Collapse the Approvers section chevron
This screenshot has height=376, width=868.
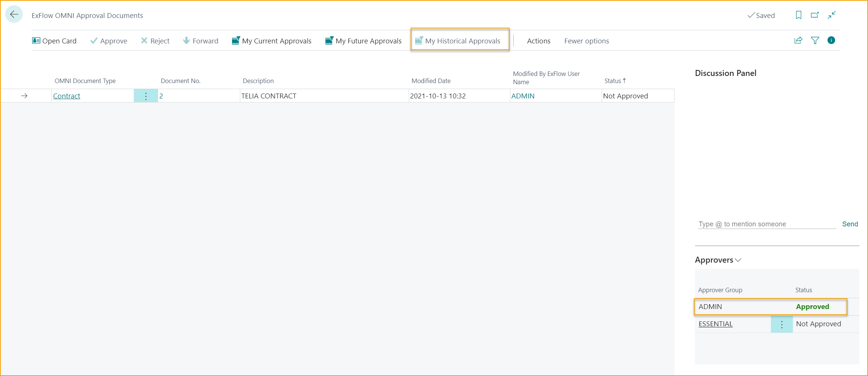(738, 260)
